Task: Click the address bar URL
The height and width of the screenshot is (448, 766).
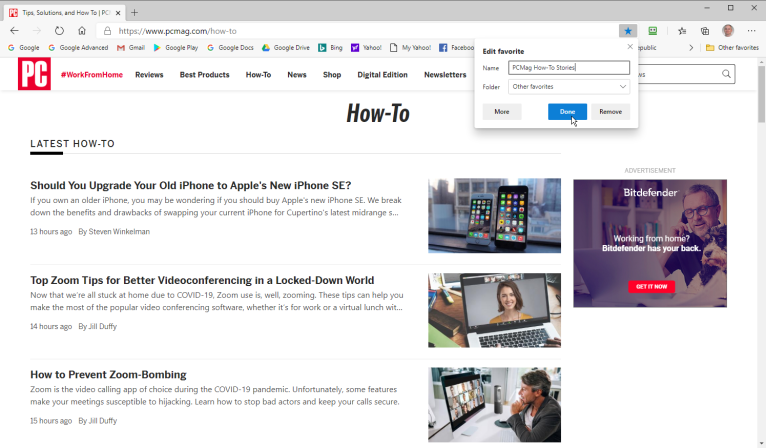Action: pos(177,31)
